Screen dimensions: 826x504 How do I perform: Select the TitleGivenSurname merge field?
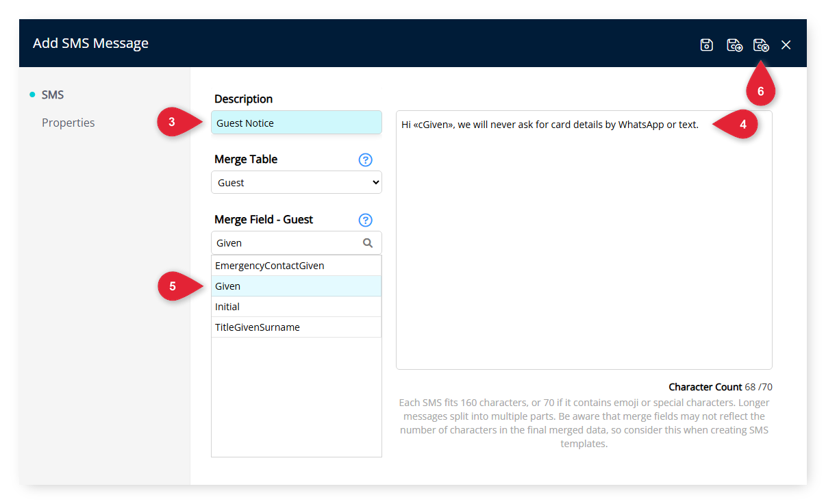pyautogui.click(x=297, y=327)
